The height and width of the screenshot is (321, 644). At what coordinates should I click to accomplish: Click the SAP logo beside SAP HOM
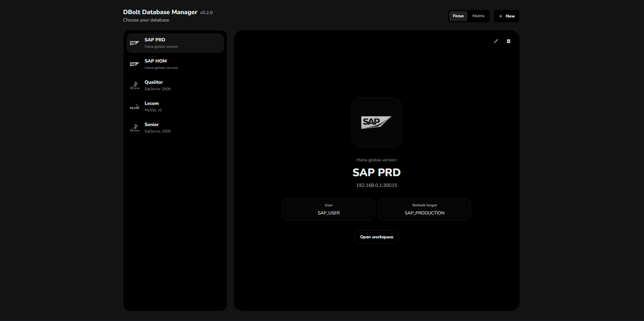pos(135,64)
